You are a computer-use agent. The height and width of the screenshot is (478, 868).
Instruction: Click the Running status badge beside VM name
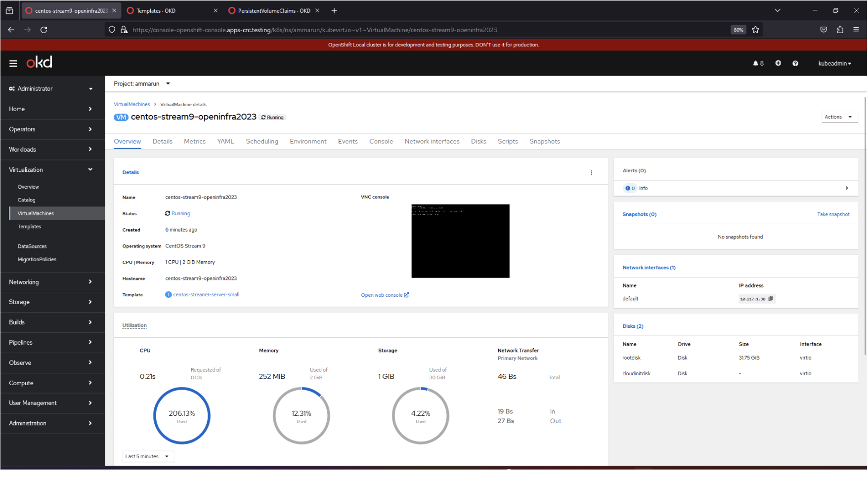tap(273, 118)
